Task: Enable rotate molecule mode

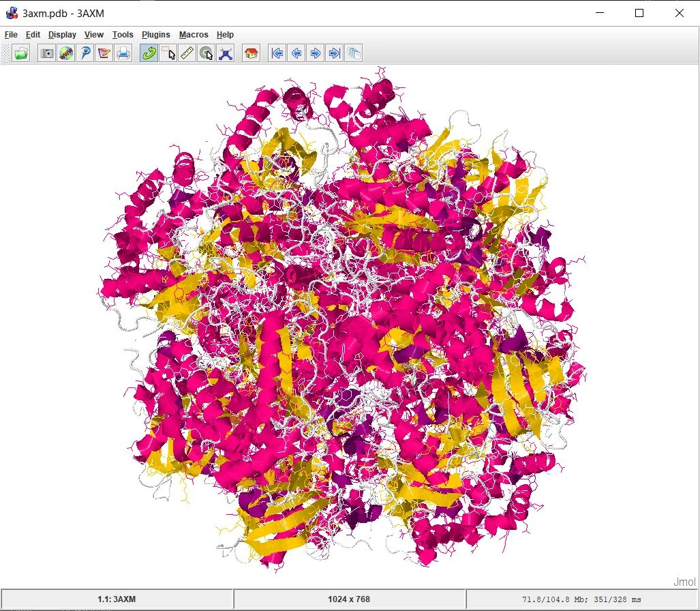Action: click(x=149, y=53)
